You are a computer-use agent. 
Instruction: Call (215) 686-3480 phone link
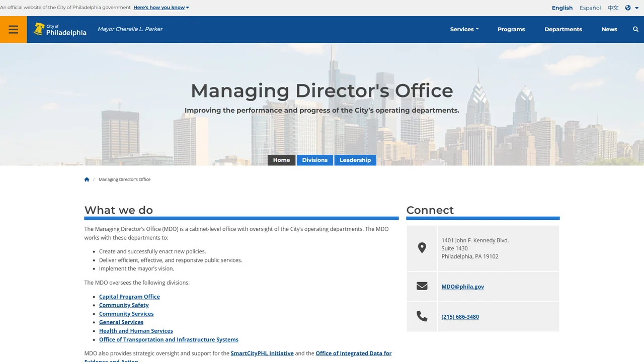[x=460, y=317]
